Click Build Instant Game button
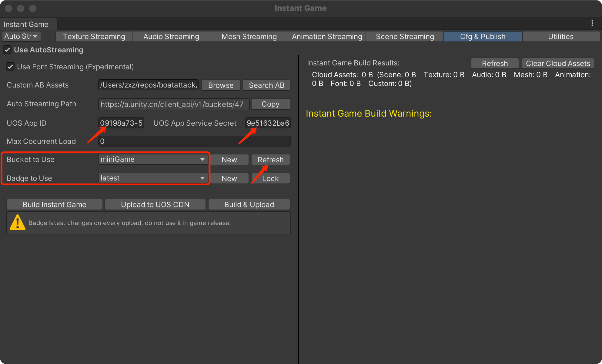602x364 pixels. click(55, 204)
